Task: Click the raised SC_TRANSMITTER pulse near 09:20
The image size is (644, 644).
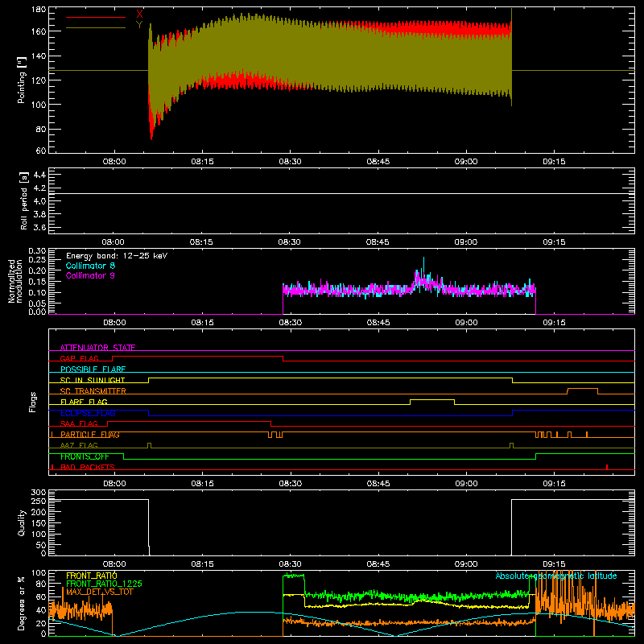Action: point(582,389)
